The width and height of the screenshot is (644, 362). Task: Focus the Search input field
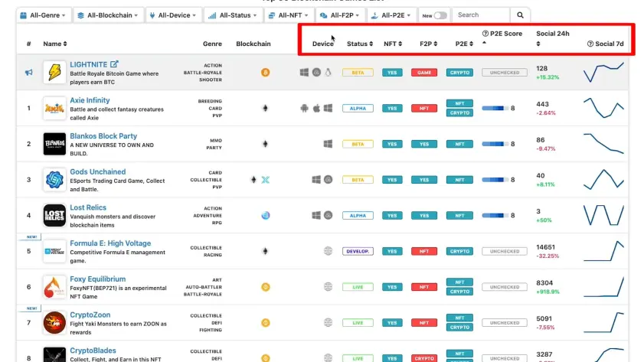point(481,15)
